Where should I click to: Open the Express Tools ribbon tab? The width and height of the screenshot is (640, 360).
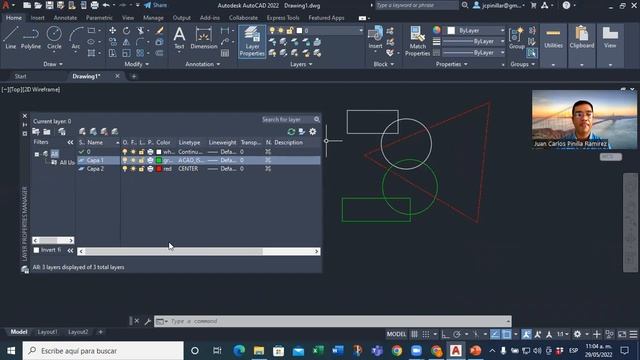point(283,18)
